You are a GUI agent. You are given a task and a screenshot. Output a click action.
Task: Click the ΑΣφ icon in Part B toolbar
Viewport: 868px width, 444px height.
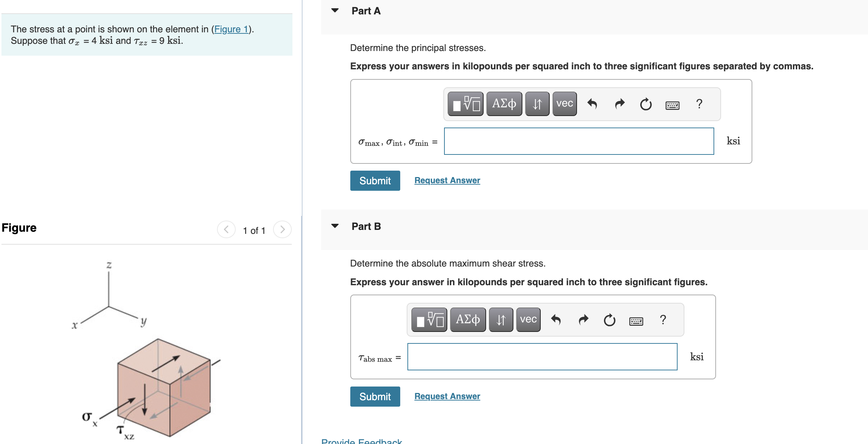coord(468,319)
